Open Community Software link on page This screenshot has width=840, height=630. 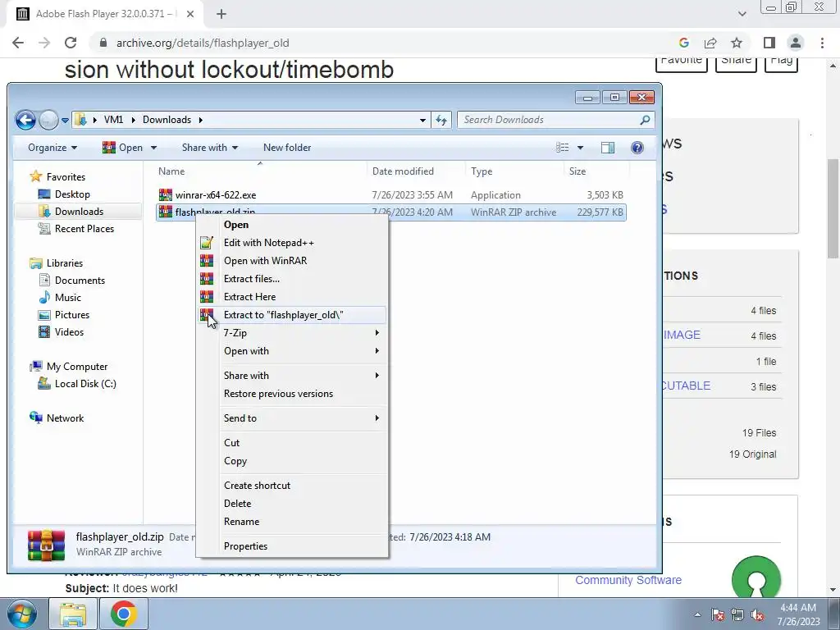628,580
